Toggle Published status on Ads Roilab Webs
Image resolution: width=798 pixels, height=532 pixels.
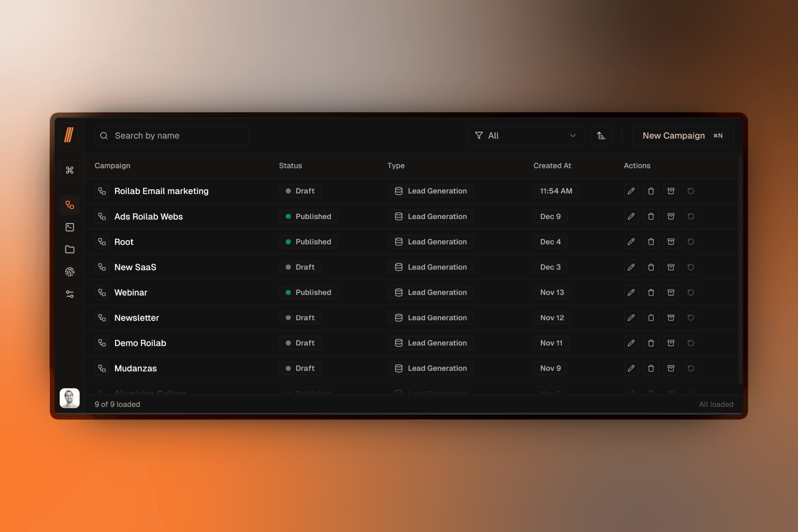point(308,216)
